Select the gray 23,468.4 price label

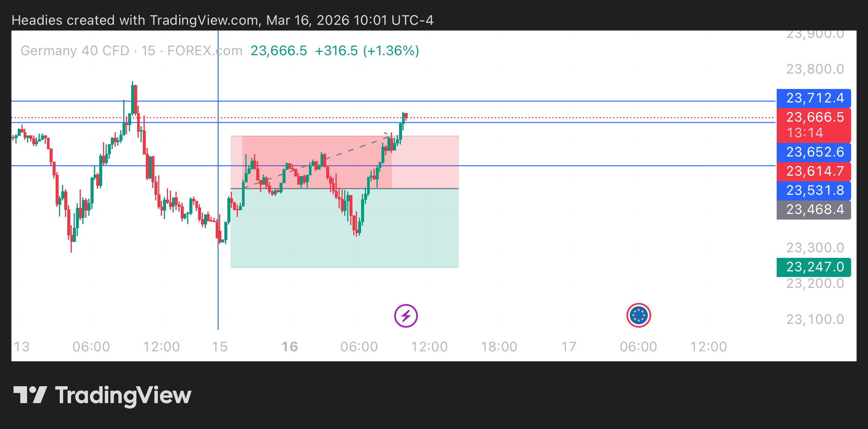point(814,209)
